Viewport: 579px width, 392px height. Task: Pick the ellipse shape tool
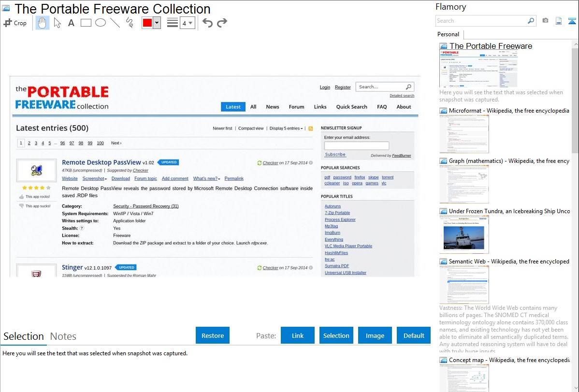101,23
